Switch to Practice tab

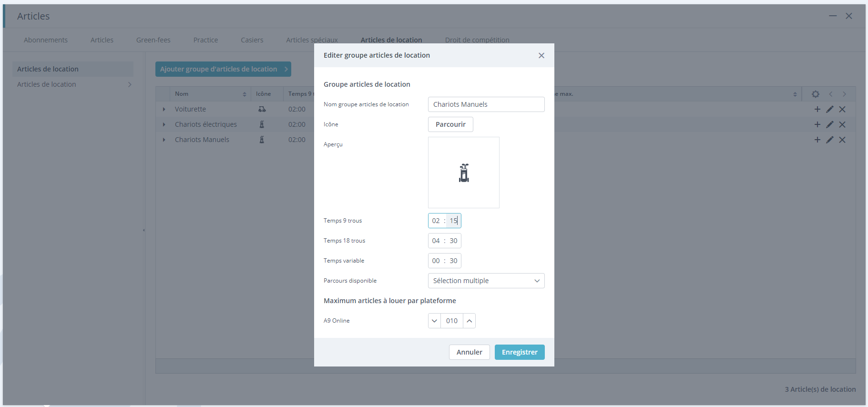click(205, 40)
